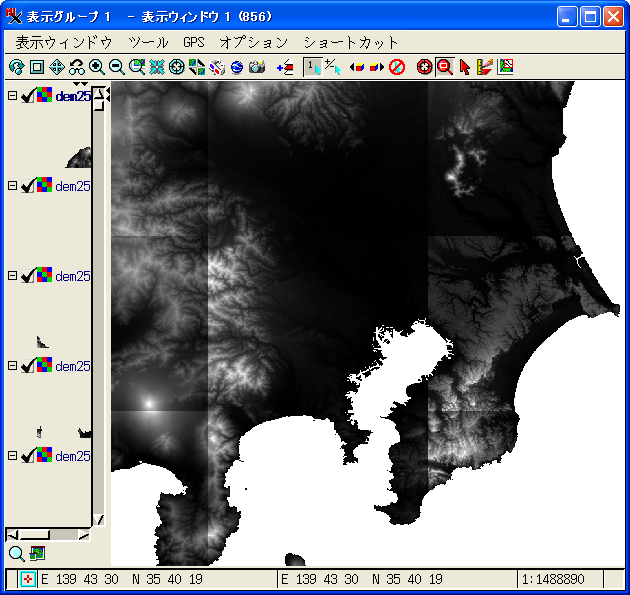Click the redraw view icon in toolbar
Image resolution: width=630 pixels, height=595 pixels.
16,67
